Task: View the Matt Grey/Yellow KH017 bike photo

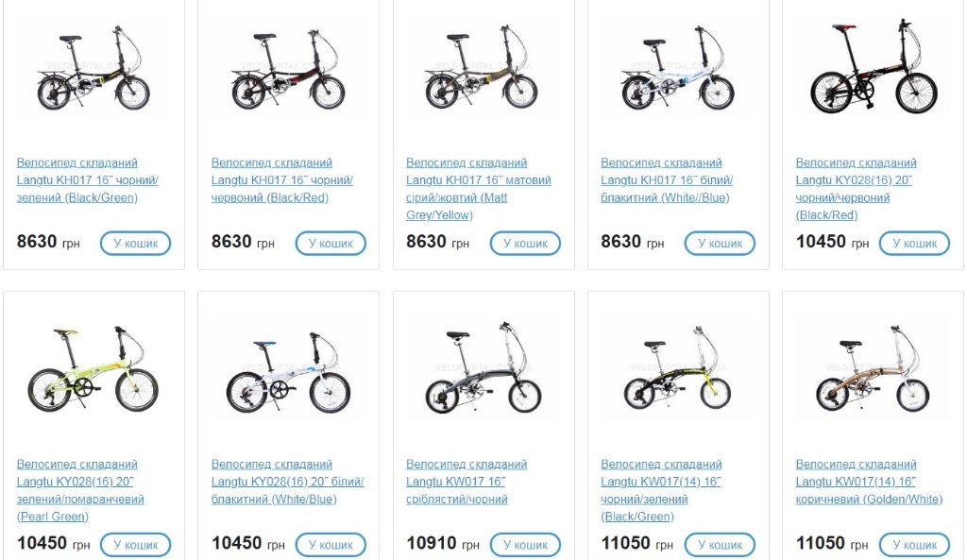Action: [483, 71]
